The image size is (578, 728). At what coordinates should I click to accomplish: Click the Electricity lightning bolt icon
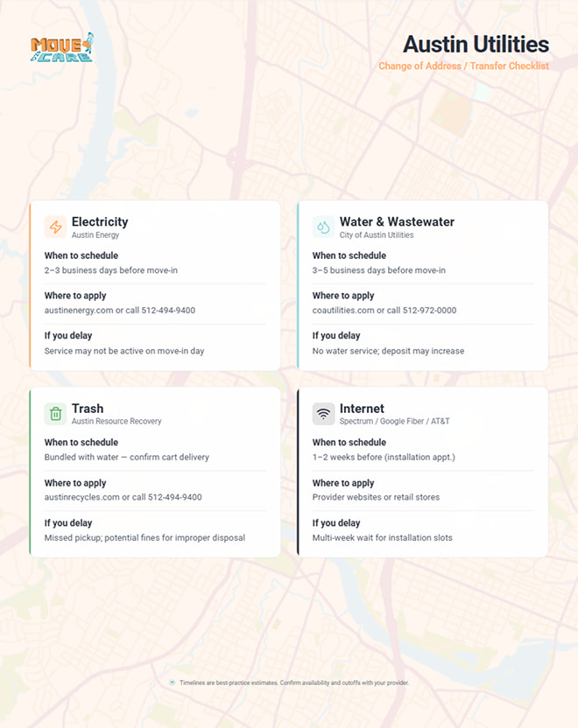click(x=55, y=227)
